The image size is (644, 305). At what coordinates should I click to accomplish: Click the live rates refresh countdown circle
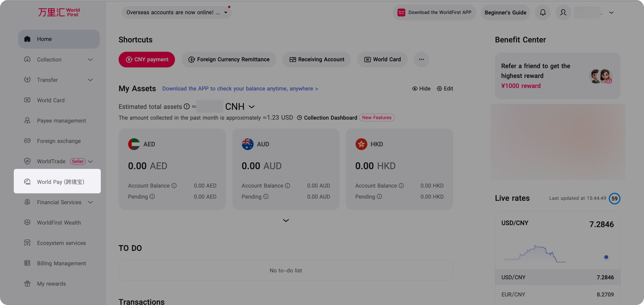614,198
